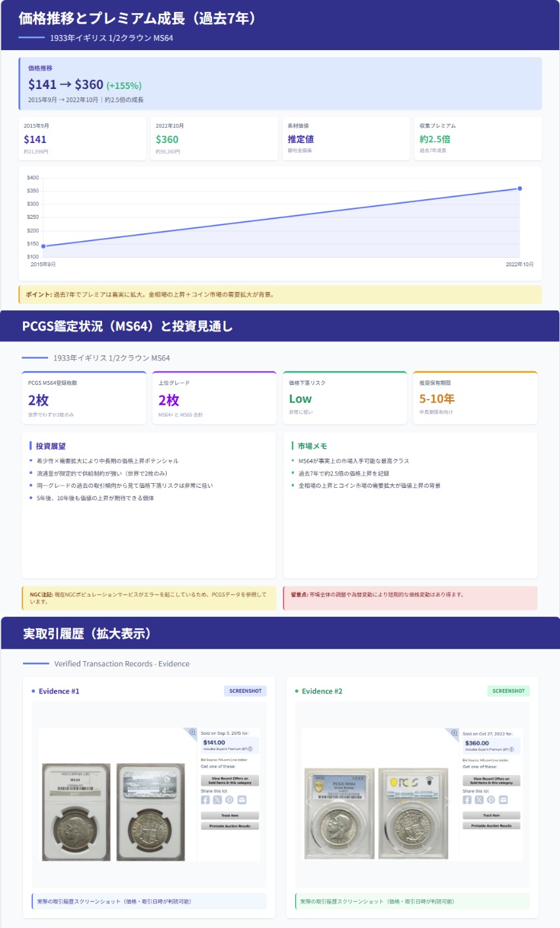Click email share icon in Evidence #1
The height and width of the screenshot is (928, 560).
pyautogui.click(x=242, y=800)
